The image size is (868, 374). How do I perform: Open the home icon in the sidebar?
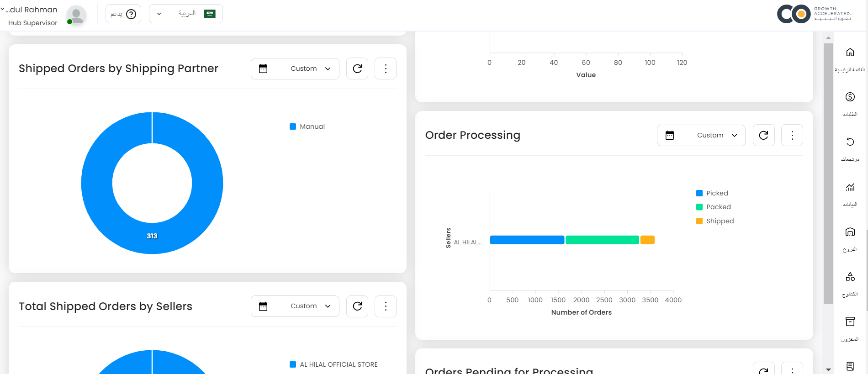pyautogui.click(x=850, y=53)
